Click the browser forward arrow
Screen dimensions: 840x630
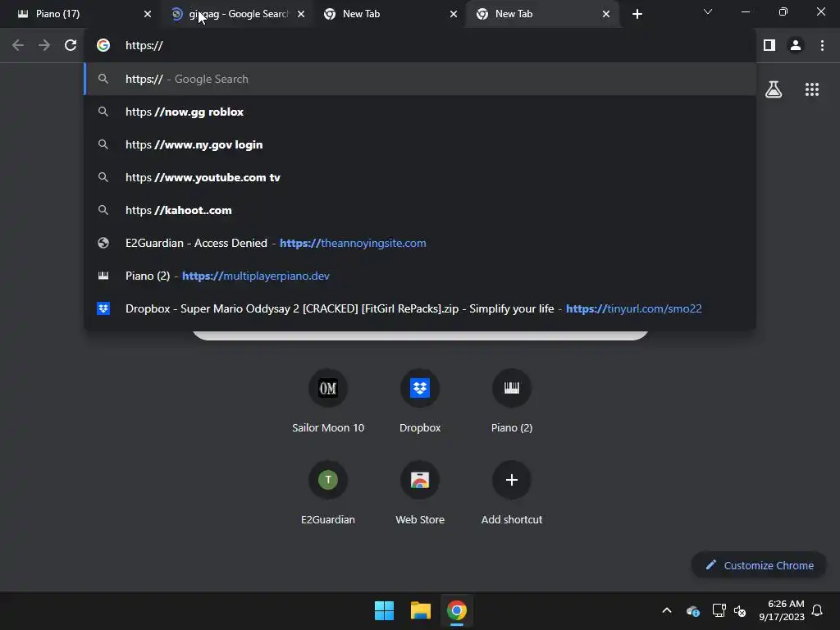[x=44, y=46]
